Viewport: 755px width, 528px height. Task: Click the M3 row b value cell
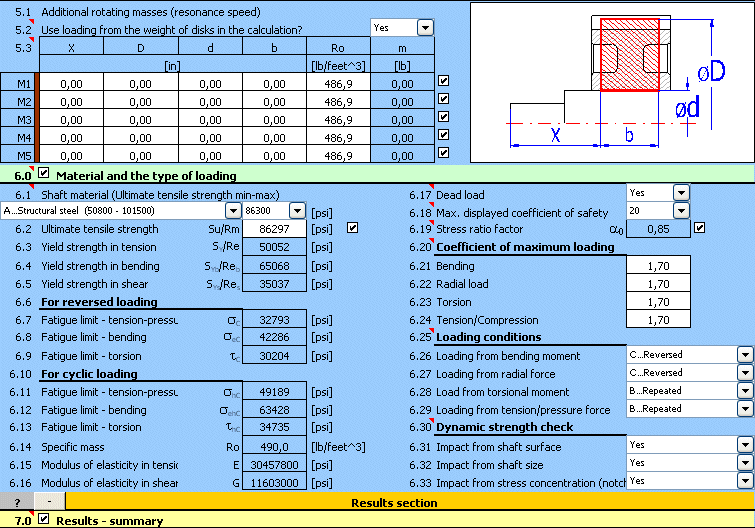tap(274, 119)
